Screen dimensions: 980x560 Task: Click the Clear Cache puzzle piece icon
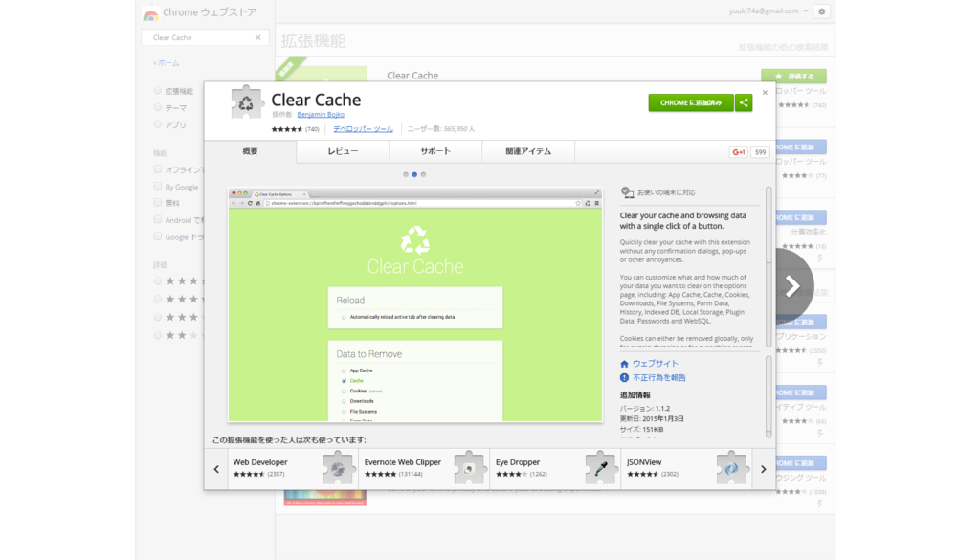pos(246,102)
